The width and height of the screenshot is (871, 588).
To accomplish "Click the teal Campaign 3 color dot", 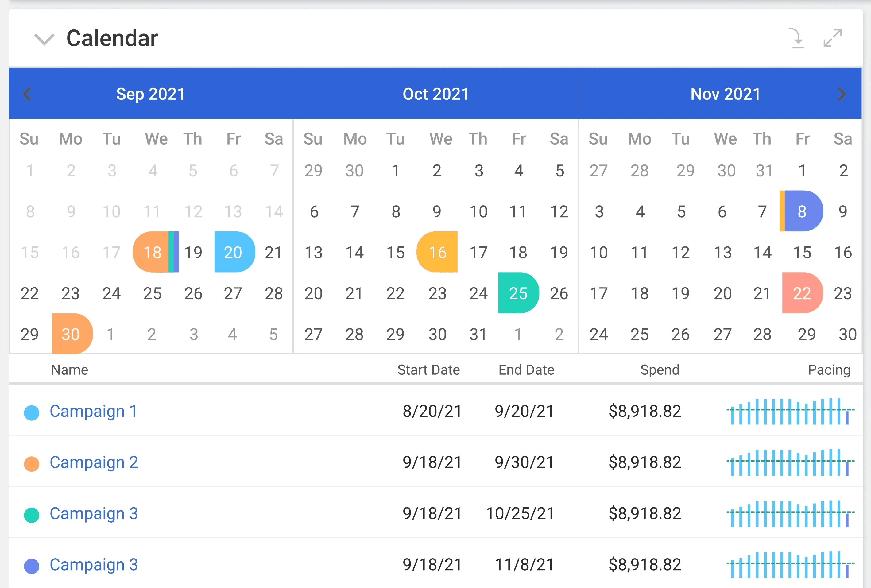I will (x=32, y=515).
